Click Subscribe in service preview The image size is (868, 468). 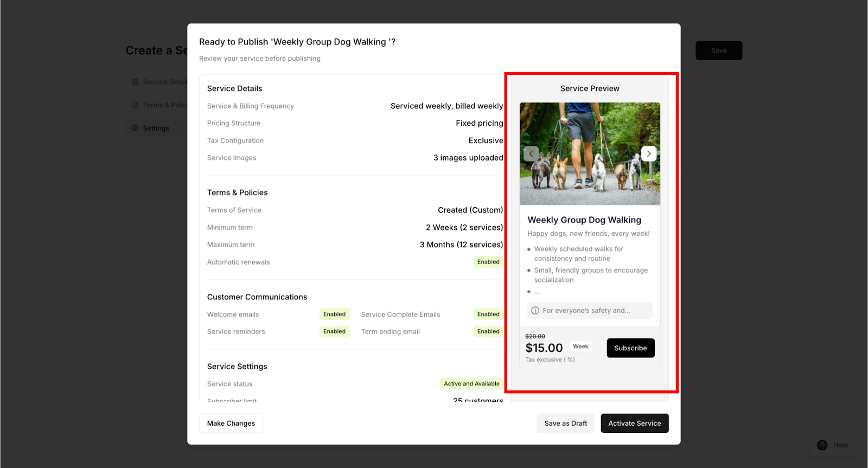630,348
